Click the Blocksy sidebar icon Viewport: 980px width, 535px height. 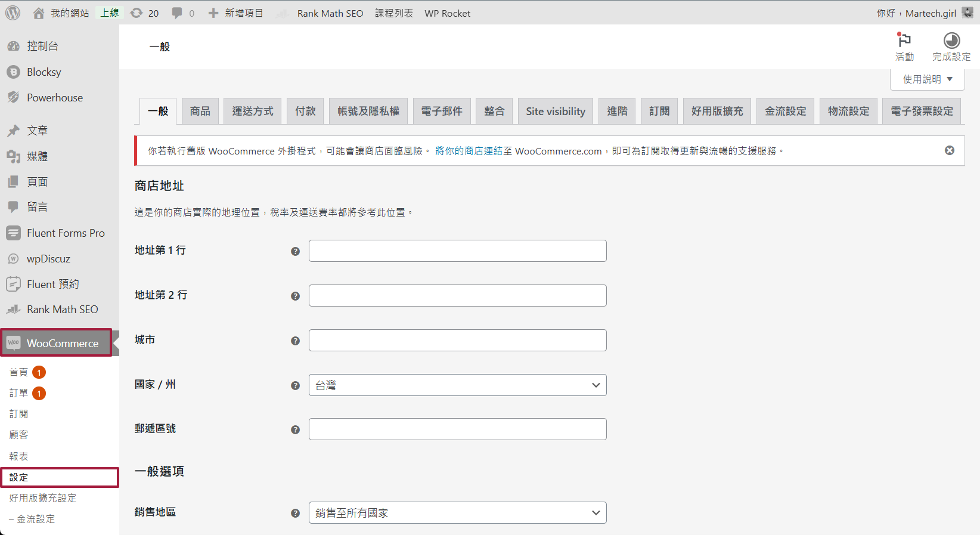click(x=13, y=72)
